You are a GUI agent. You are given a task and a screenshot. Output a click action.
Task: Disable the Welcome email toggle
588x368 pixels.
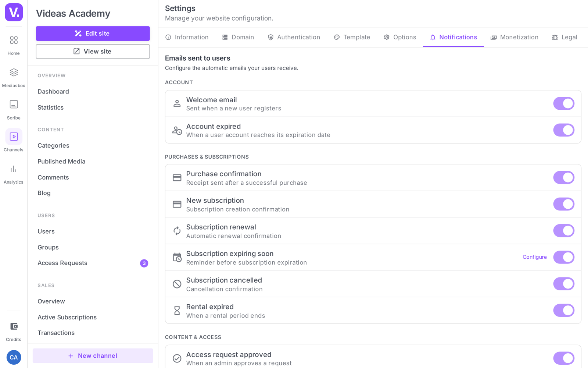(564, 103)
